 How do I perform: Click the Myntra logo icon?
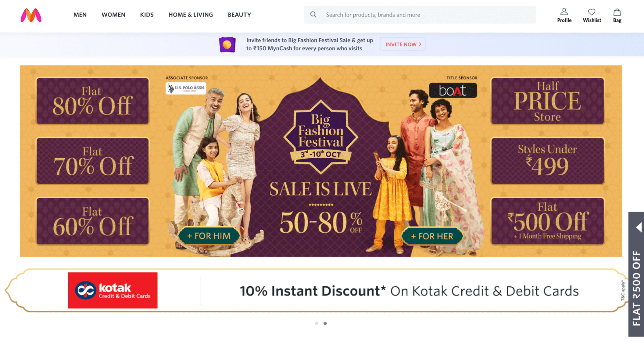(31, 15)
